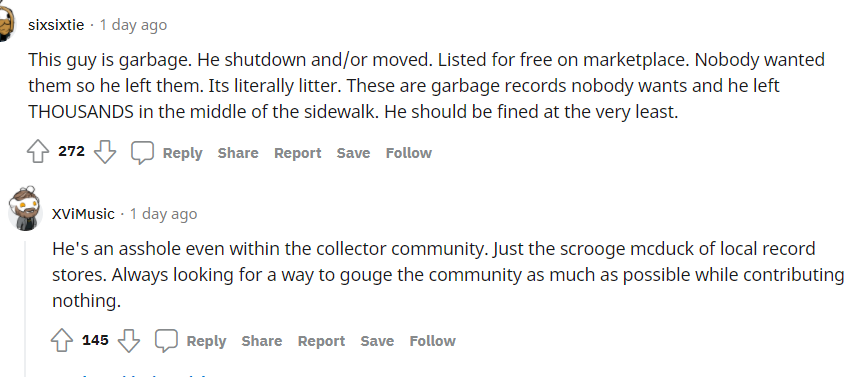Follow sixsixtie's comment thread
This screenshot has height=377, width=858.
409,153
